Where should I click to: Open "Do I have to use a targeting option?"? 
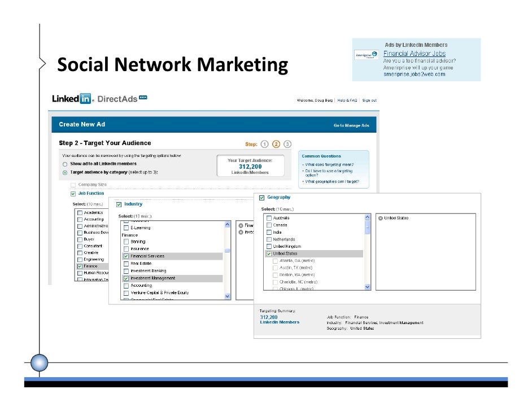coord(329,173)
